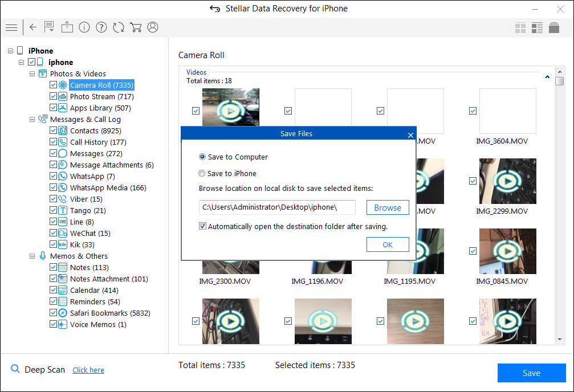
Task: Click the deleted items trash view icon
Action: [554, 27]
